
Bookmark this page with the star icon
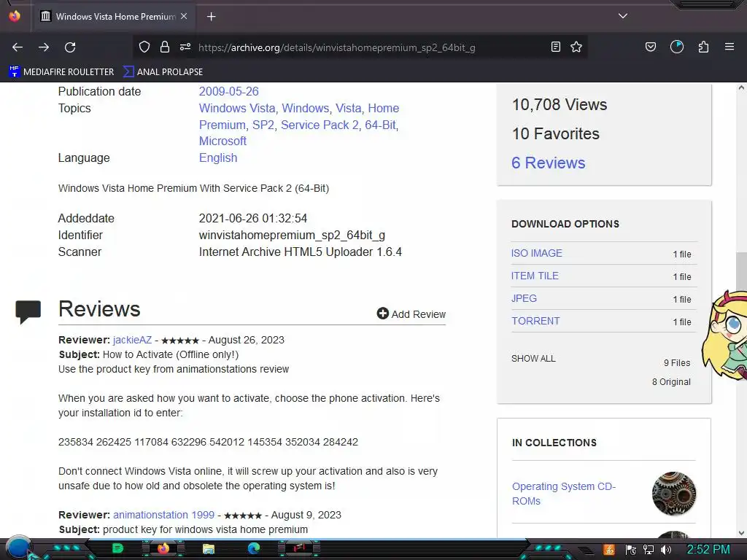576,47
